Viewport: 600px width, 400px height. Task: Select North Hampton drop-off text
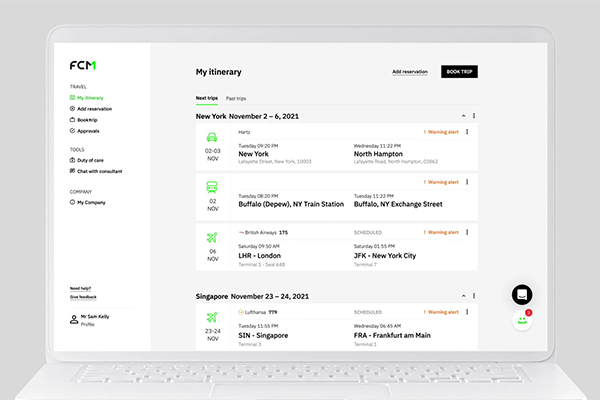click(378, 154)
